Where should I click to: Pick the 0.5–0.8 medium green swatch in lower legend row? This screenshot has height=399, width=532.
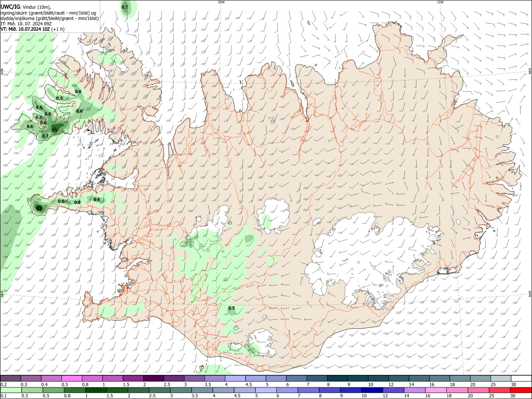pos(54,390)
